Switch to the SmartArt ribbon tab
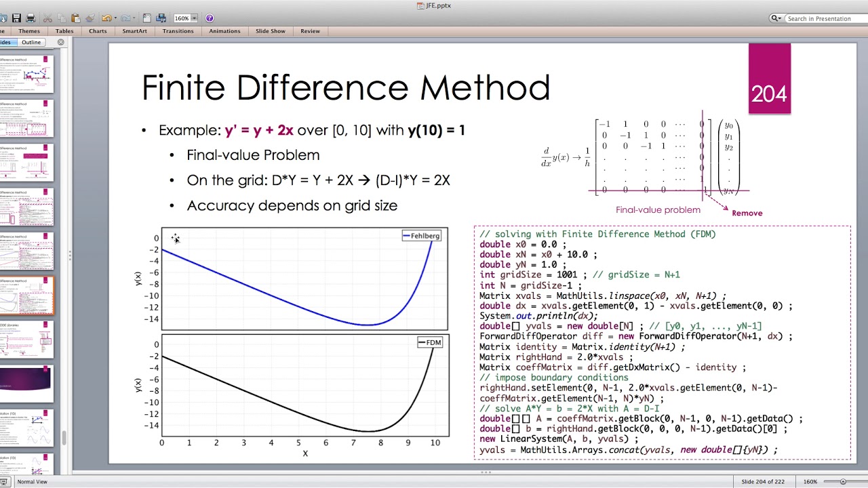The width and height of the screenshot is (868, 488). point(134,31)
